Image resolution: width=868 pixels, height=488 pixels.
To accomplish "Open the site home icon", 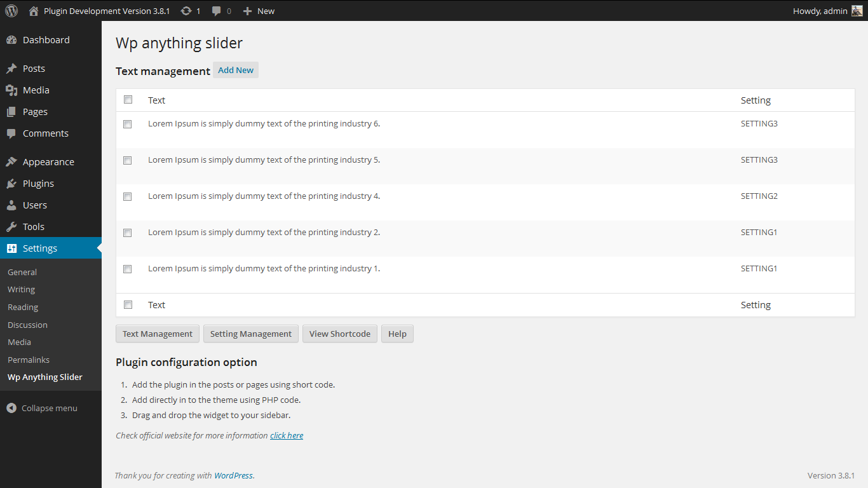I will click(34, 11).
